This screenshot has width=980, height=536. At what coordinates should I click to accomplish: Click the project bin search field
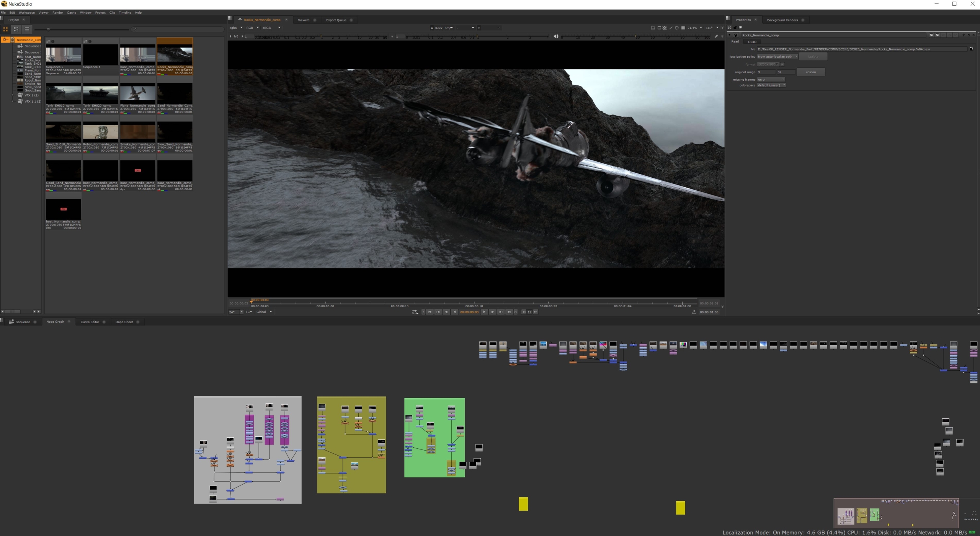pyautogui.click(x=178, y=29)
